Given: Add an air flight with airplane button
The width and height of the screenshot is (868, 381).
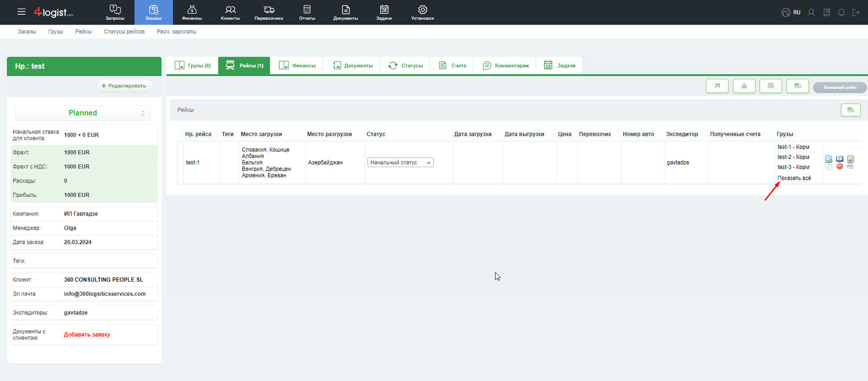Looking at the screenshot, I should pos(717,86).
